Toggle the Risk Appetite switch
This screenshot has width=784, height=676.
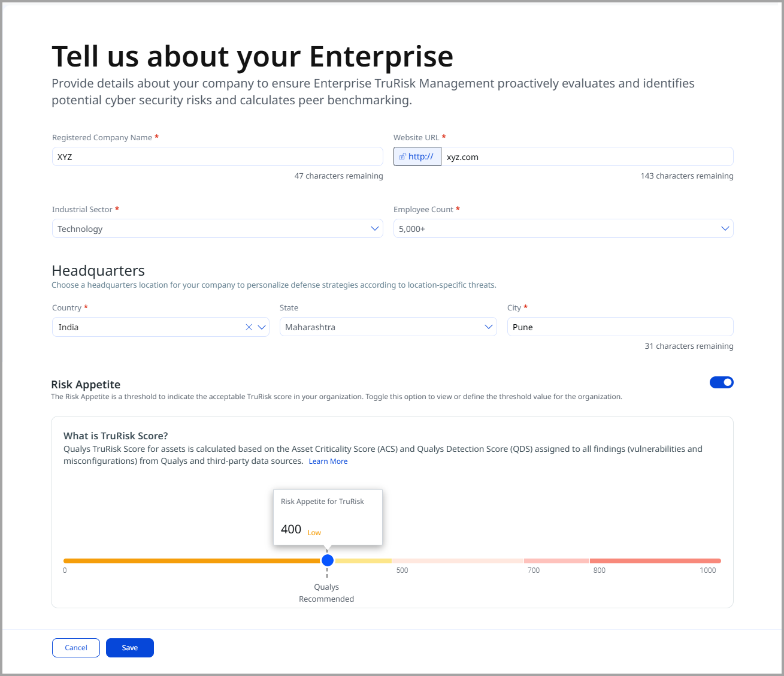coord(721,382)
